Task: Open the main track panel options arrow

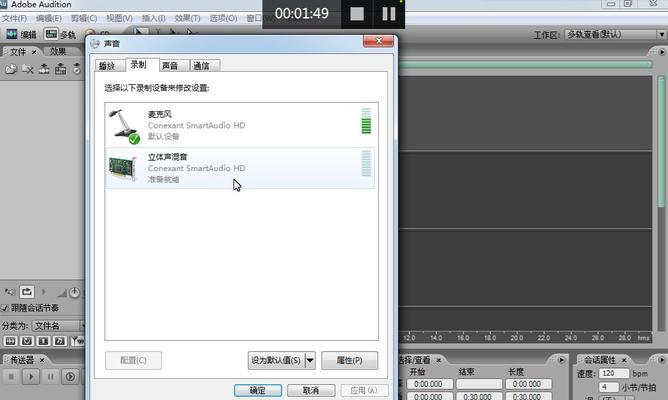Action: (x=661, y=52)
